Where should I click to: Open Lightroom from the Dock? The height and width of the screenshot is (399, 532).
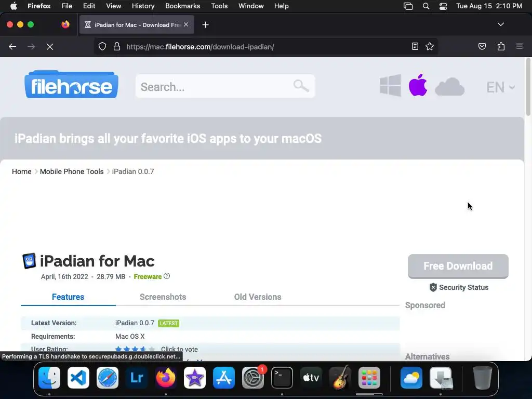coord(137,377)
